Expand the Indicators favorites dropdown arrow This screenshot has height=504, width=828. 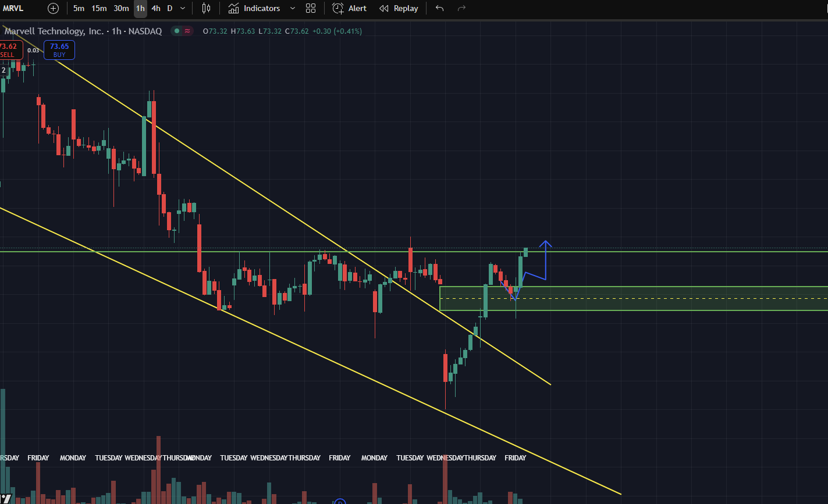292,8
